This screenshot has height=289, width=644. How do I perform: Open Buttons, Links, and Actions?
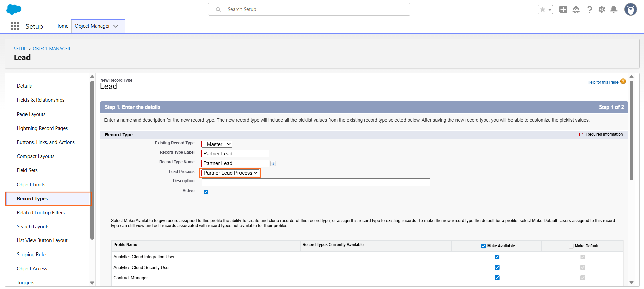tap(46, 142)
